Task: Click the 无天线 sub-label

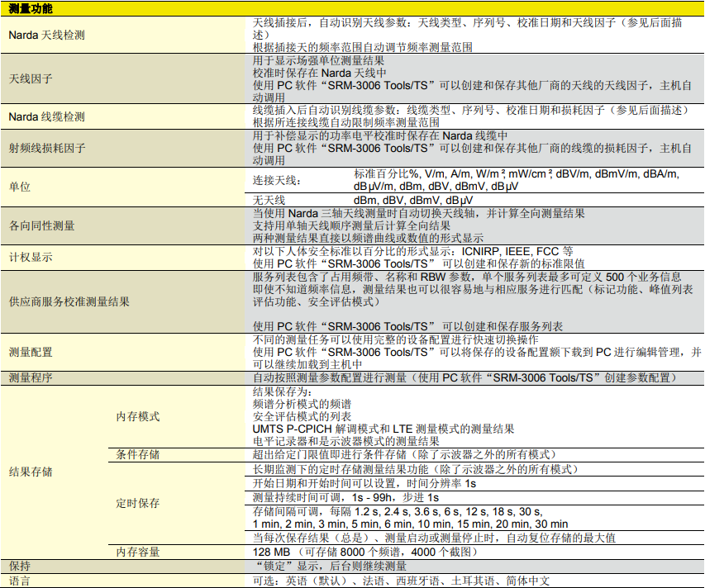Action: [269, 201]
